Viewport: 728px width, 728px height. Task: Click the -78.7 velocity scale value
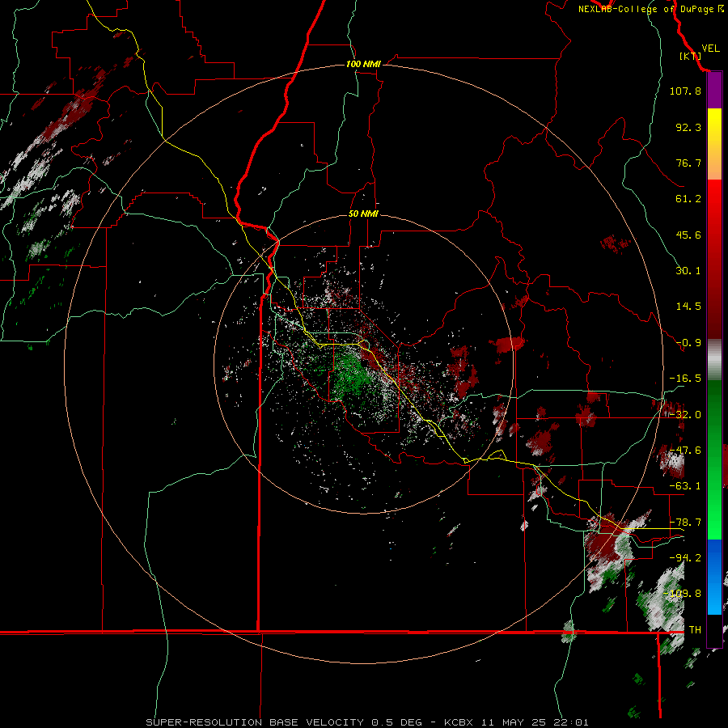coord(685,523)
